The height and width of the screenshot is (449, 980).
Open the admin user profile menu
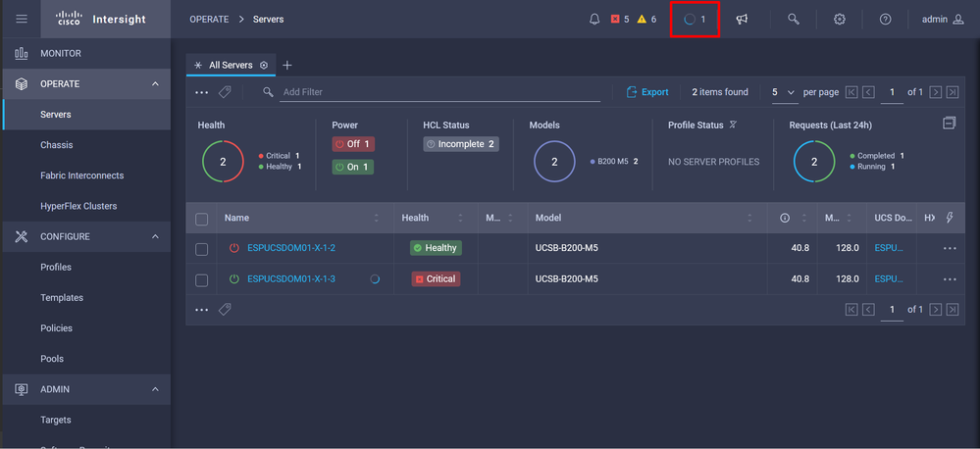point(943,20)
